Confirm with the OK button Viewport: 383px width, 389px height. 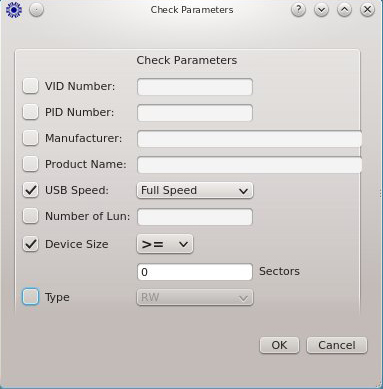coord(279,345)
